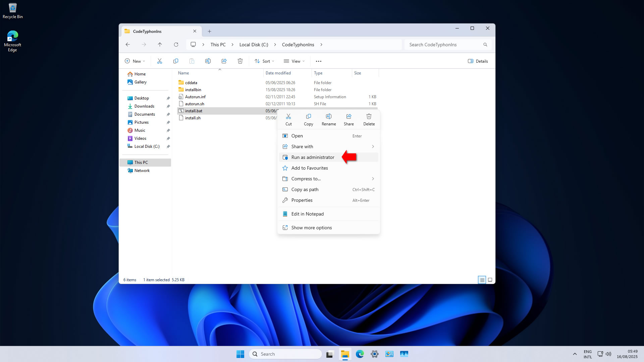This screenshot has width=644, height=362.
Task: Show hidden icons in system tray
Action: click(575, 354)
